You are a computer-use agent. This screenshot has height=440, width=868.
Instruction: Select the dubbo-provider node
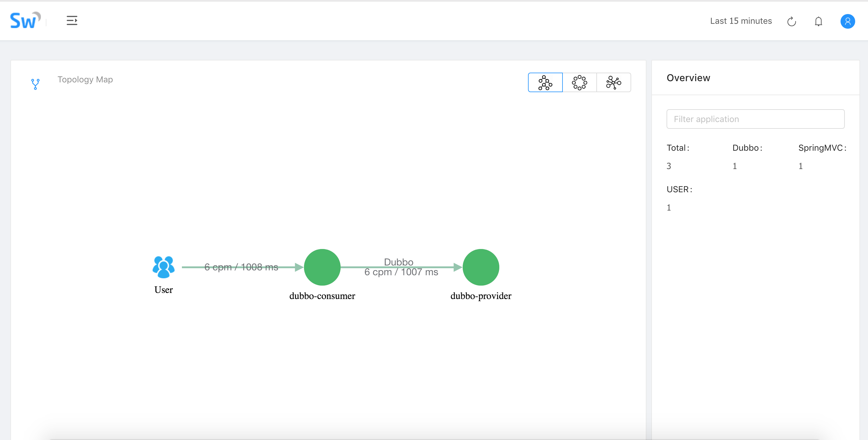point(480,267)
